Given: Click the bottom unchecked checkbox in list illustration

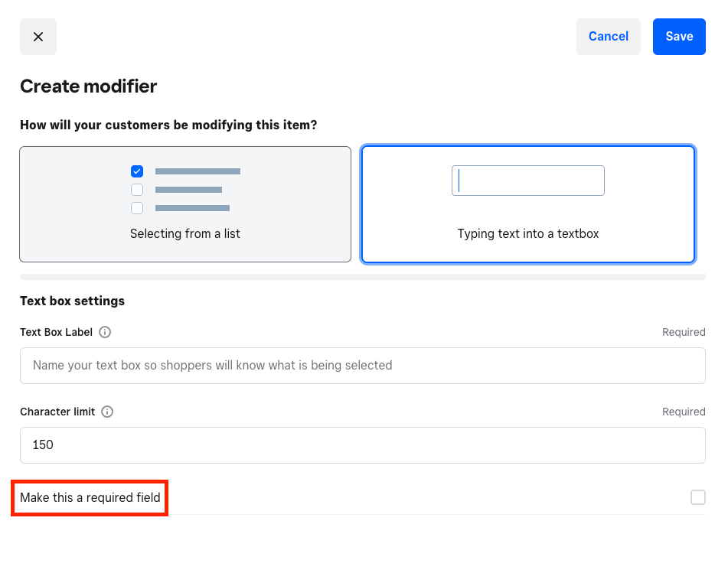Looking at the screenshot, I should tap(137, 208).
